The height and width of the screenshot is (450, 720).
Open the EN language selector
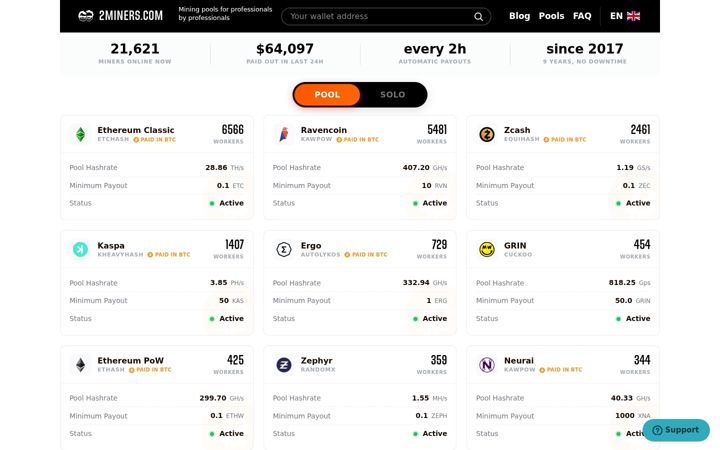coord(625,16)
